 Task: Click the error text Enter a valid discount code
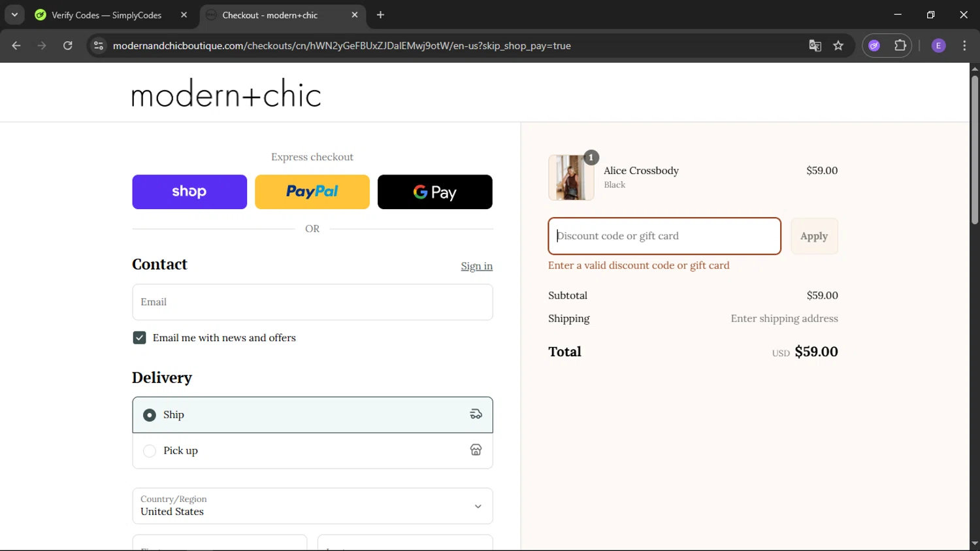pos(639,265)
